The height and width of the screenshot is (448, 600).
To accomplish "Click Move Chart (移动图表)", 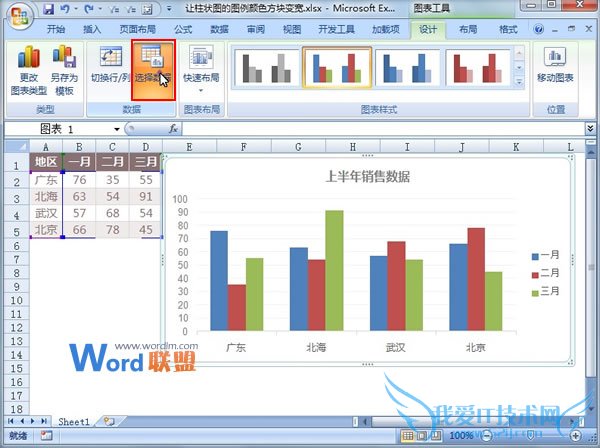I will coord(555,65).
